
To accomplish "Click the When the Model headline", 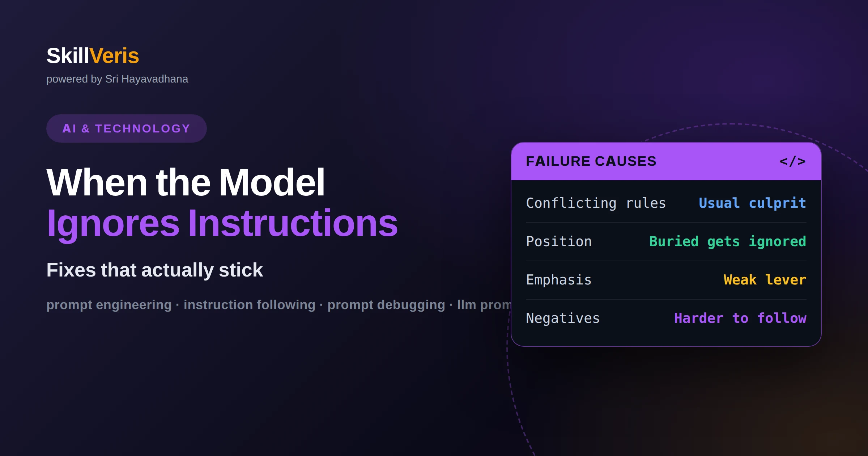I will [186, 182].
